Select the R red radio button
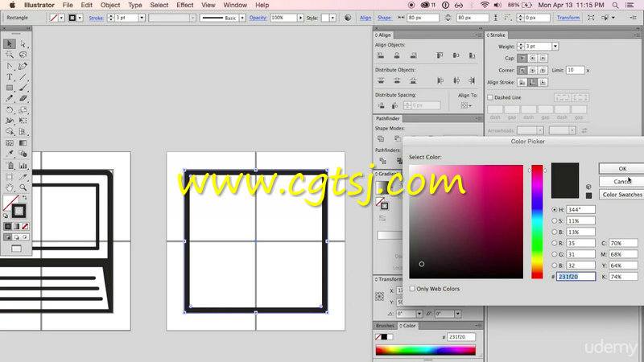 (555, 243)
